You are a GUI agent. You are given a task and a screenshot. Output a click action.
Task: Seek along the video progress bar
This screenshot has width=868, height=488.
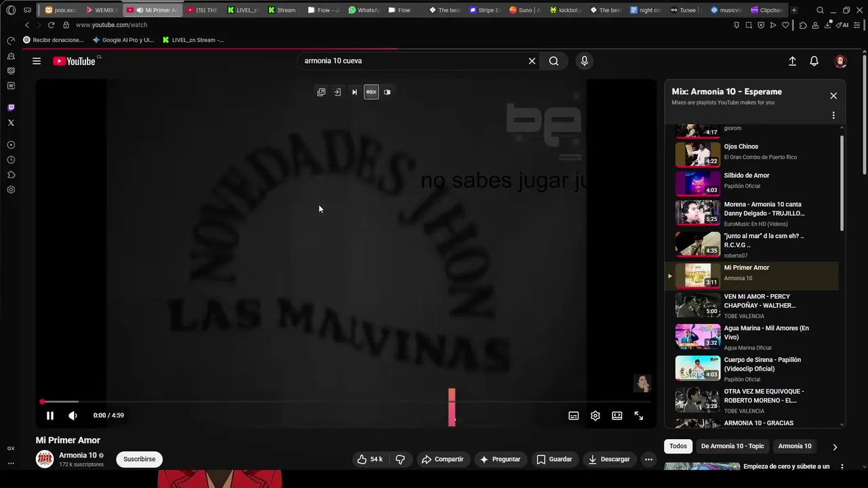point(346,402)
